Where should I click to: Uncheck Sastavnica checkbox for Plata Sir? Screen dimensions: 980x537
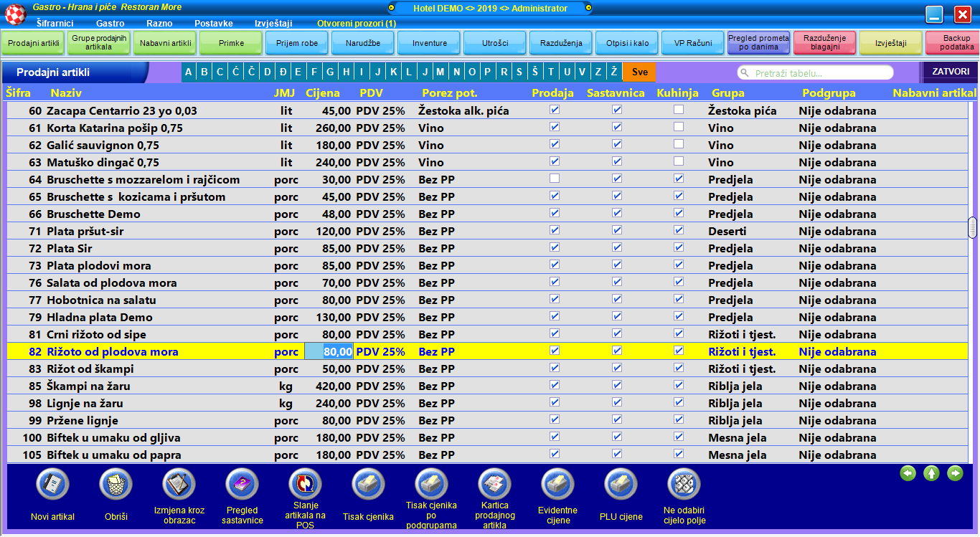pyautogui.click(x=616, y=247)
